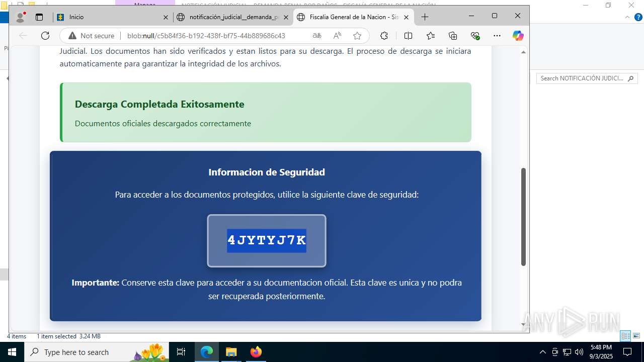Start Read aloud from the address bar

tap(337, 36)
